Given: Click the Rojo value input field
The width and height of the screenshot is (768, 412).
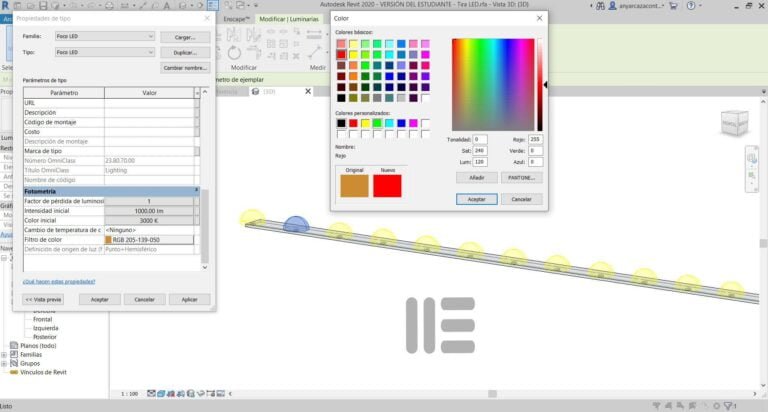Looking at the screenshot, I should (x=535, y=139).
